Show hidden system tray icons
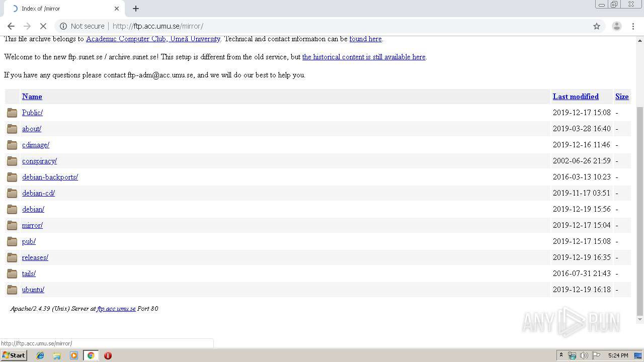This screenshot has height=362, width=644. tap(561, 355)
